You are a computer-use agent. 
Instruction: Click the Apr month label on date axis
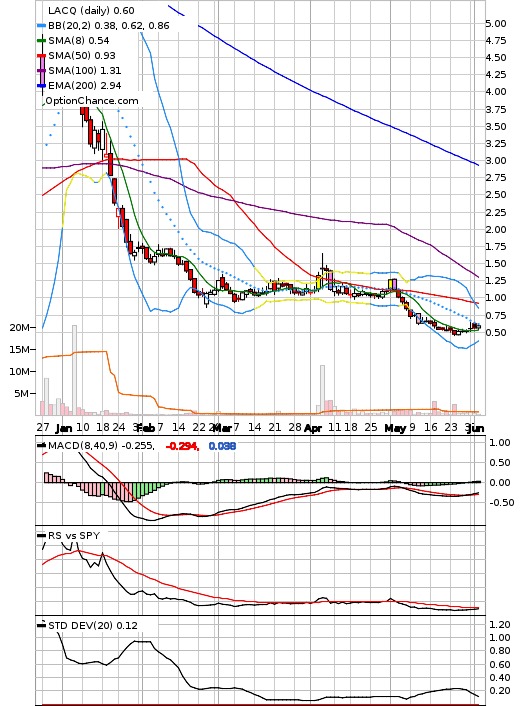[313, 428]
